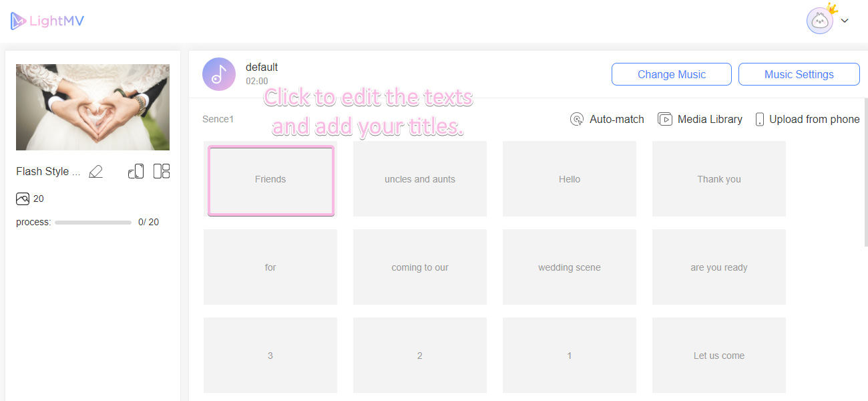Image resolution: width=868 pixels, height=401 pixels.
Task: Open the Media Library icon
Action: [x=666, y=119]
